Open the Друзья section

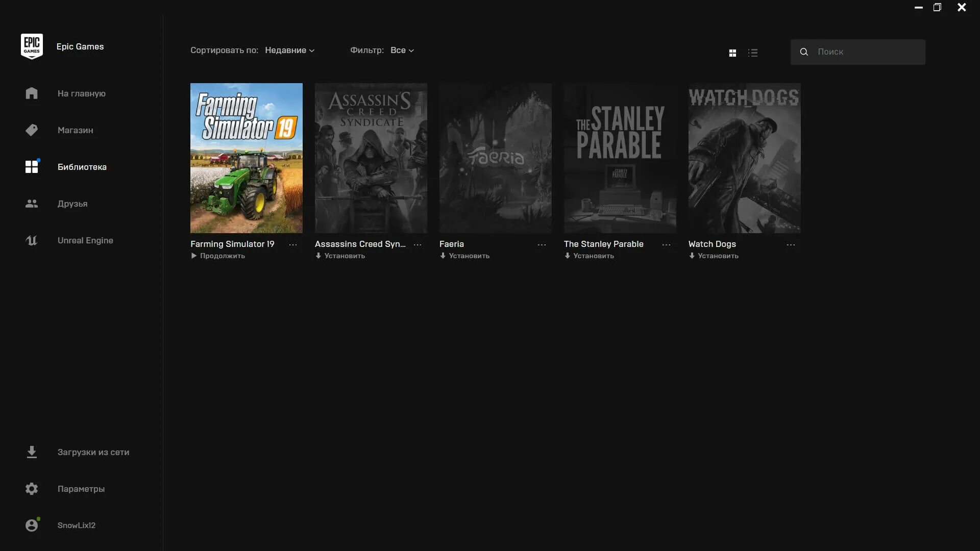(72, 204)
